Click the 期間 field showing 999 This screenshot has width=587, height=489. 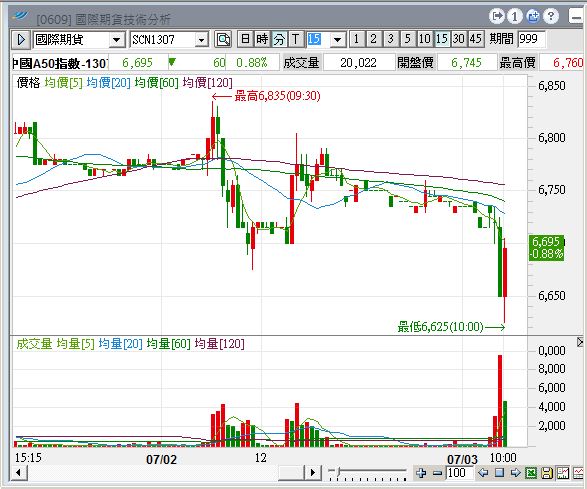531,39
